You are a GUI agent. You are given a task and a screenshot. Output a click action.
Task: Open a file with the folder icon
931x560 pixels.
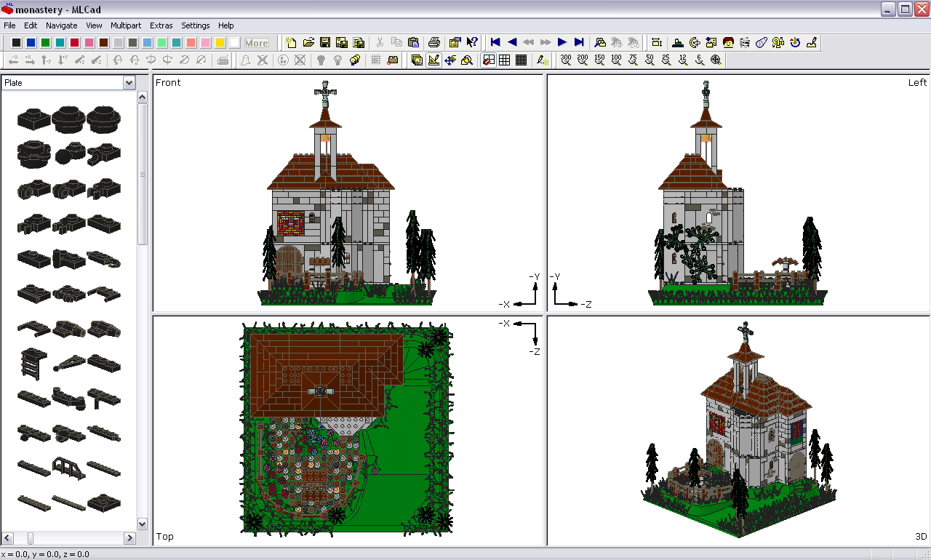308,42
